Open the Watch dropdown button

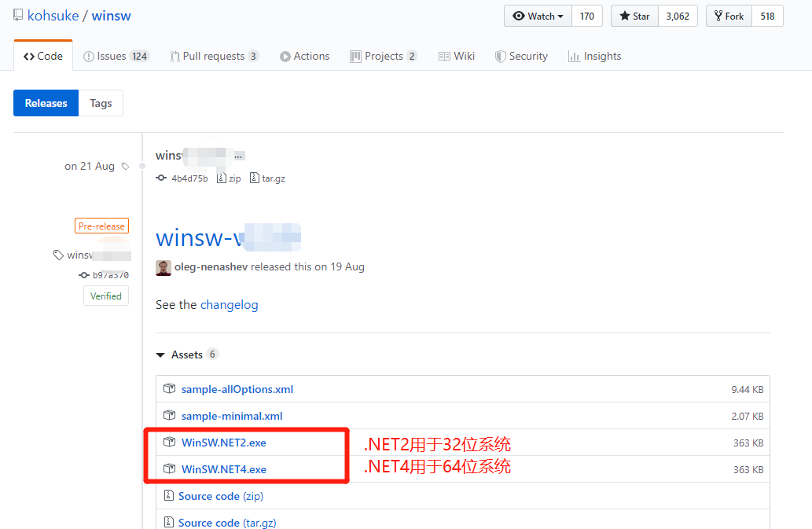click(538, 16)
